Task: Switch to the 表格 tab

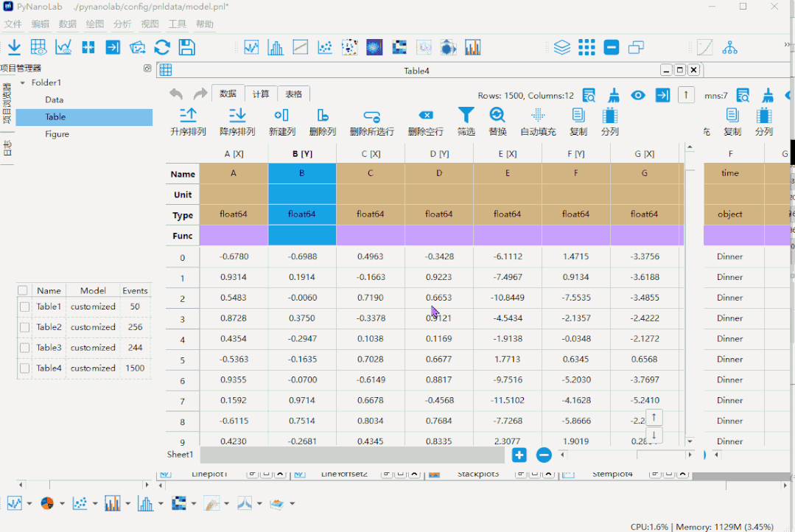Action: (293, 94)
